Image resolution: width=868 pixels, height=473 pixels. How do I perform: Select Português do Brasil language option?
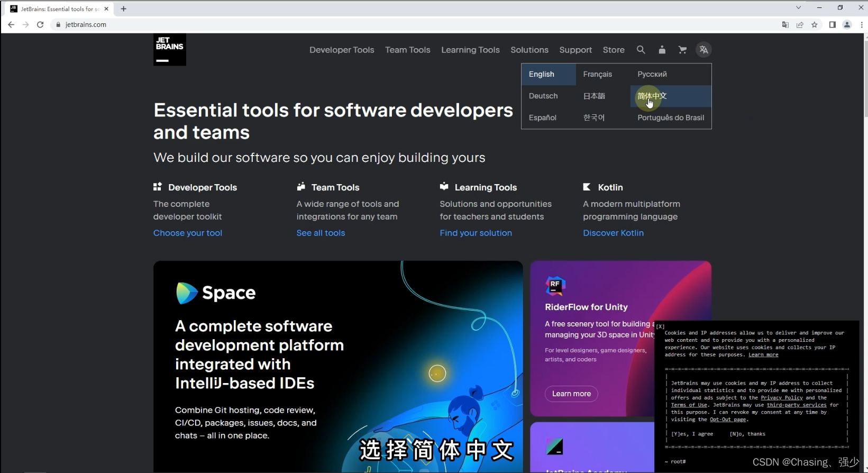click(671, 117)
